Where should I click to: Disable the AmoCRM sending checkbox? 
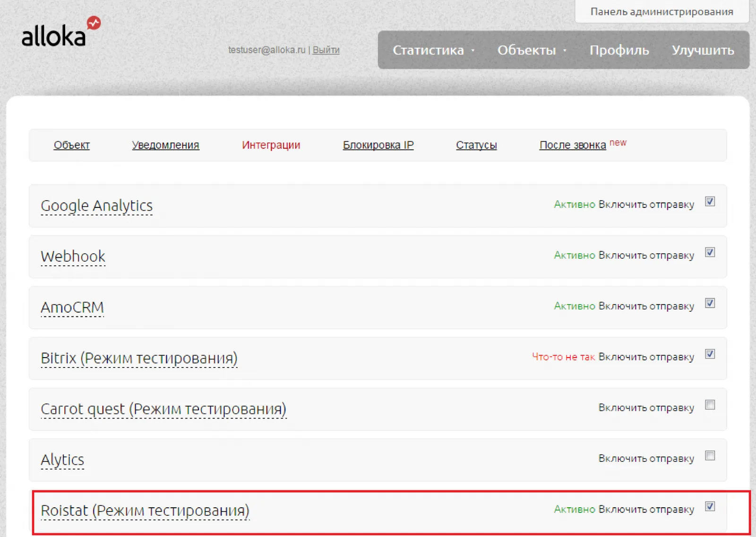(710, 303)
